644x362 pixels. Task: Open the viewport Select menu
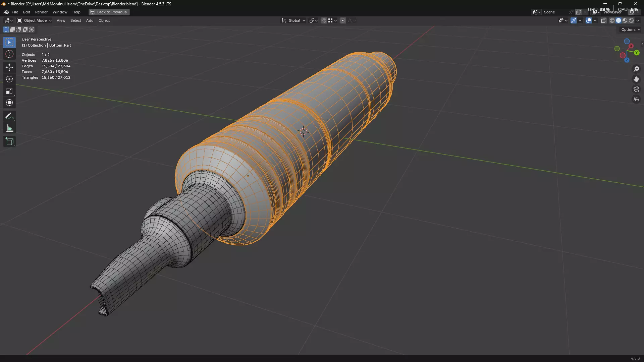[75, 20]
